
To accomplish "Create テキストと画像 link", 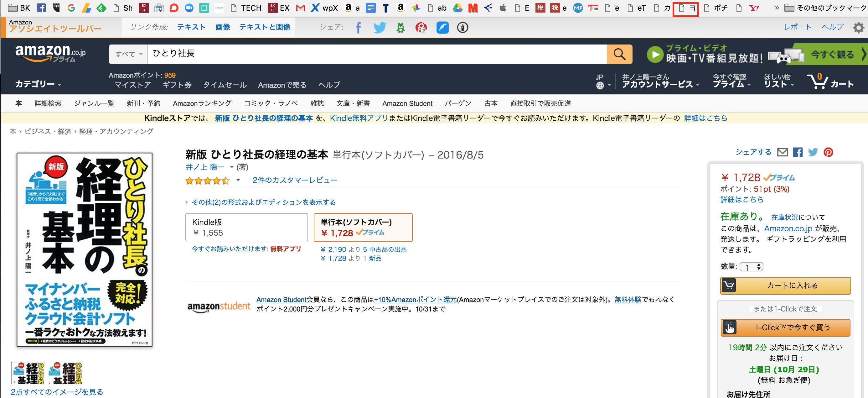I will pyautogui.click(x=265, y=27).
